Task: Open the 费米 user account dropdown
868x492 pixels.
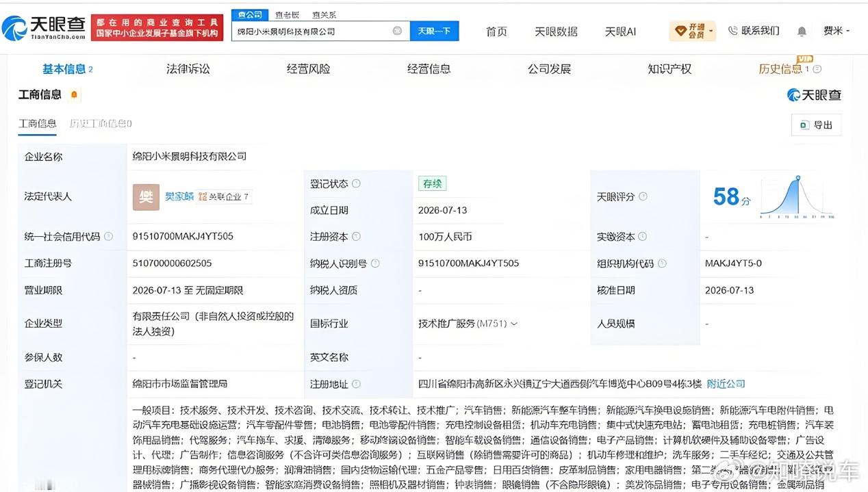Action: coord(836,31)
